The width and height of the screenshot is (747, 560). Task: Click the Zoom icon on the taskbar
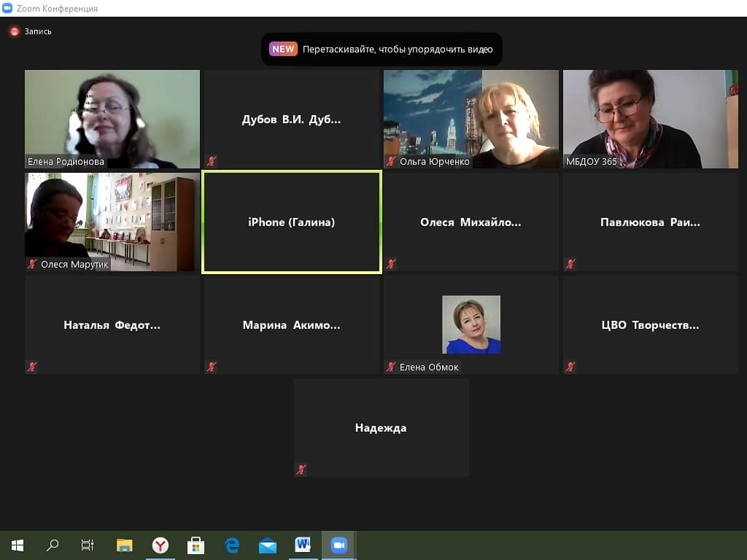[338, 545]
